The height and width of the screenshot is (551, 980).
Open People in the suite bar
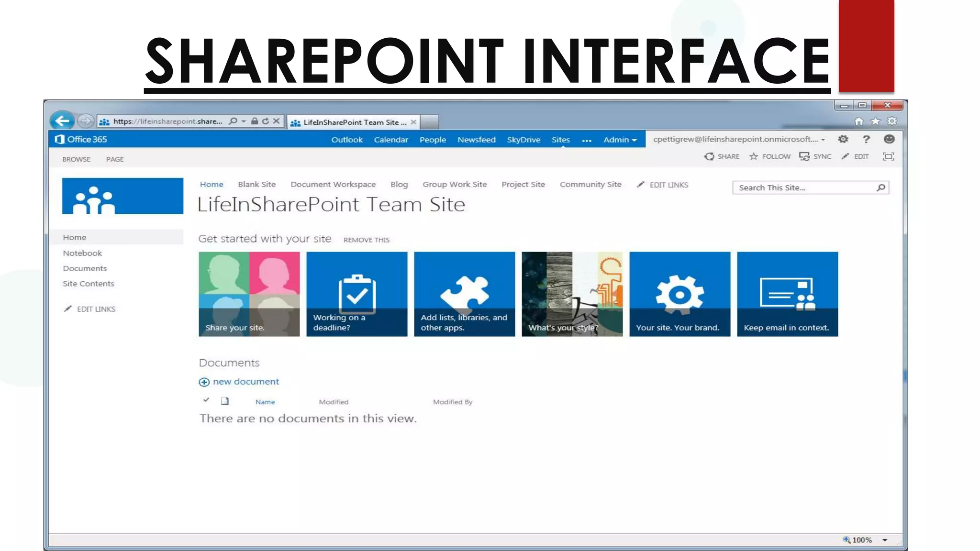pos(433,140)
